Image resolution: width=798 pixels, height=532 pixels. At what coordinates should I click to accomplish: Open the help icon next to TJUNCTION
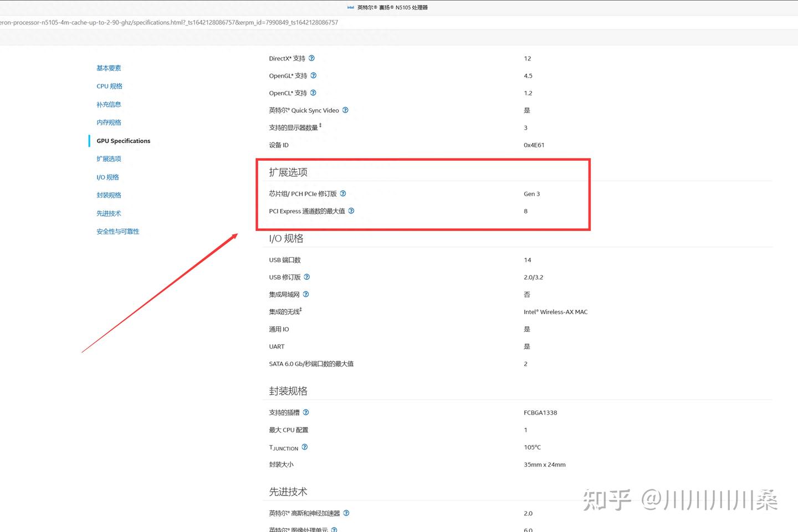coord(305,447)
